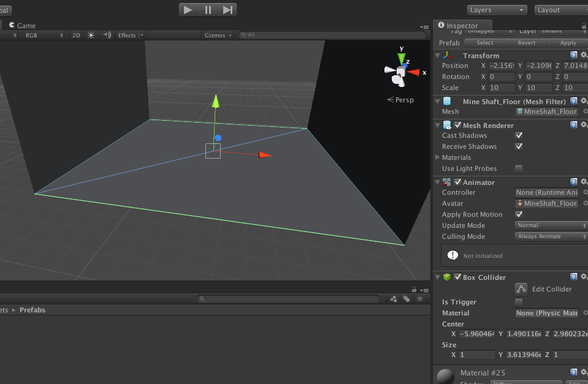Click the Prefabs breadcrumb
Viewport: 588px width, 384px height.
tap(32, 310)
